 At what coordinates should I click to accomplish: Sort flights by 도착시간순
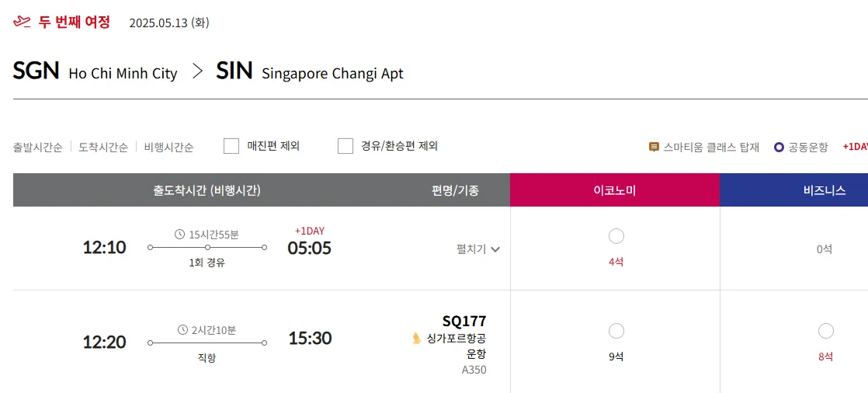[x=103, y=147]
